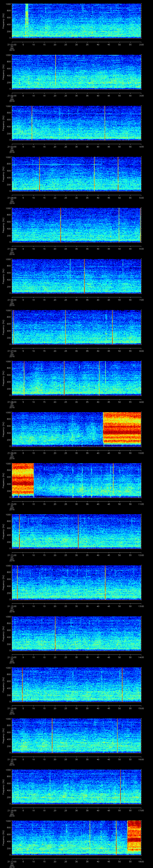Click the 21:12:00 start time label
This screenshot has width=153, height=868.
12,606
